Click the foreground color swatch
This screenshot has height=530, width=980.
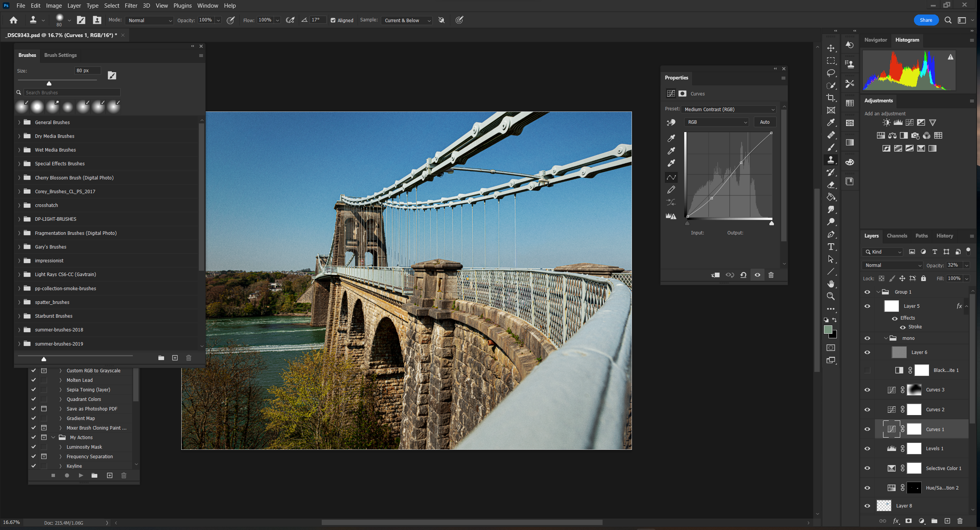[828, 330]
